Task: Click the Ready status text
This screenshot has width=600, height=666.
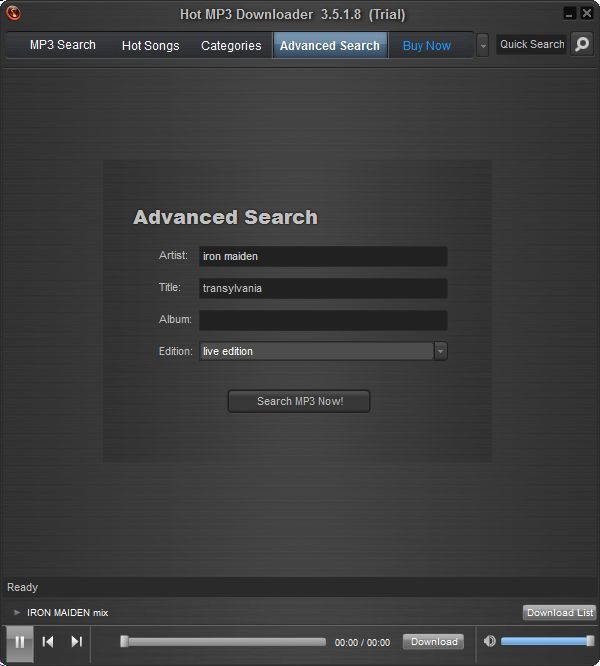Action: click(x=23, y=587)
